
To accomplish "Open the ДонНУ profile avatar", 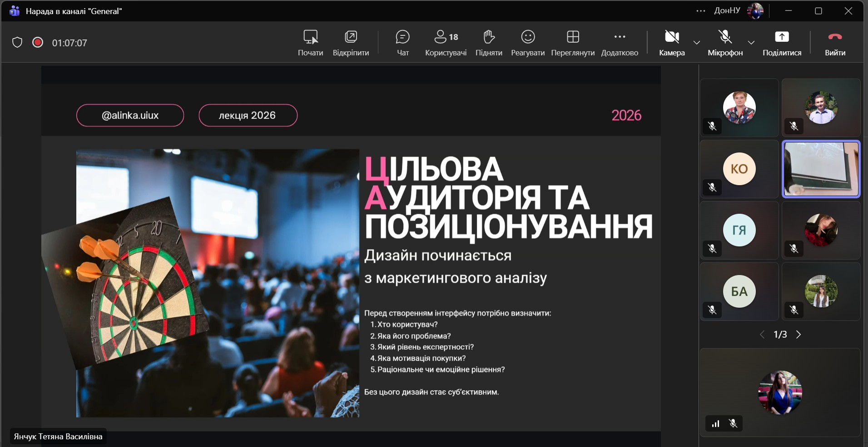I will pyautogui.click(x=755, y=11).
